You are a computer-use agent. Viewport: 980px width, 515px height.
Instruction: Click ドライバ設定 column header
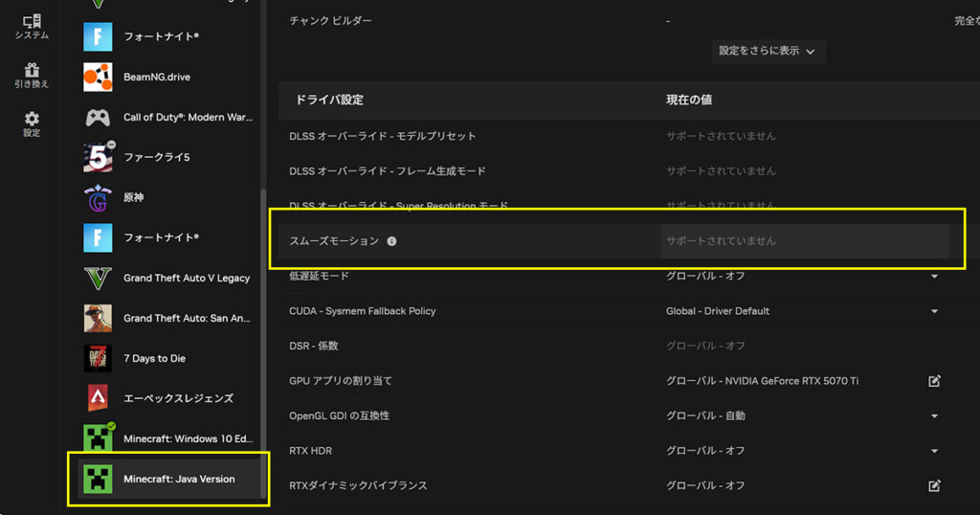329,100
